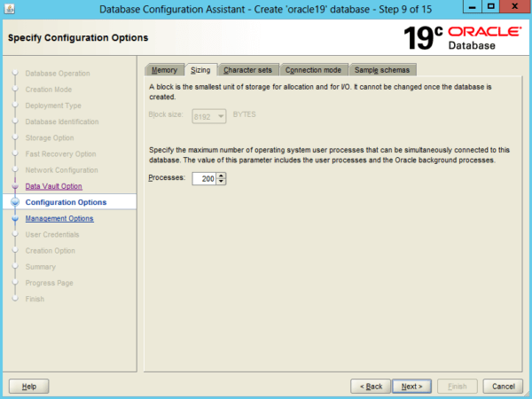
Task: Click the Help button
Action: (x=29, y=386)
